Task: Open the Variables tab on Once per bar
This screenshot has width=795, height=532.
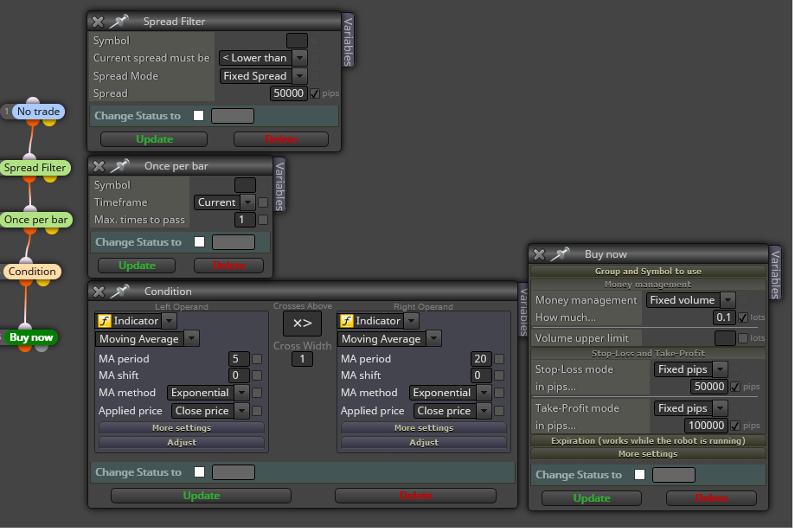Action: (279, 186)
